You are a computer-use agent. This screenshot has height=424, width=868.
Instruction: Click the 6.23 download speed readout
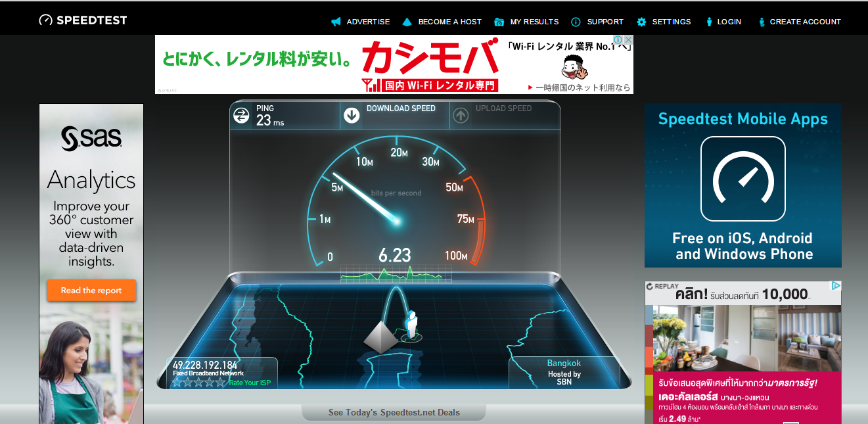394,255
